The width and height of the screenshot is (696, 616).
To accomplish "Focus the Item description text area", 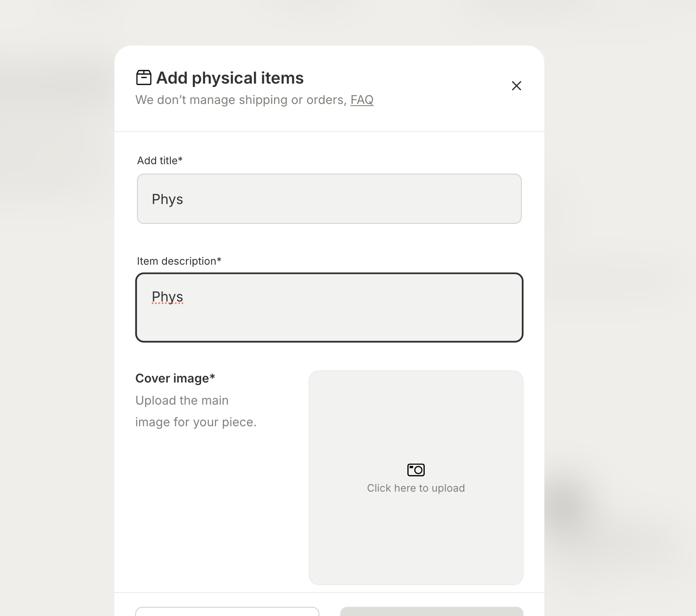I will [329, 307].
